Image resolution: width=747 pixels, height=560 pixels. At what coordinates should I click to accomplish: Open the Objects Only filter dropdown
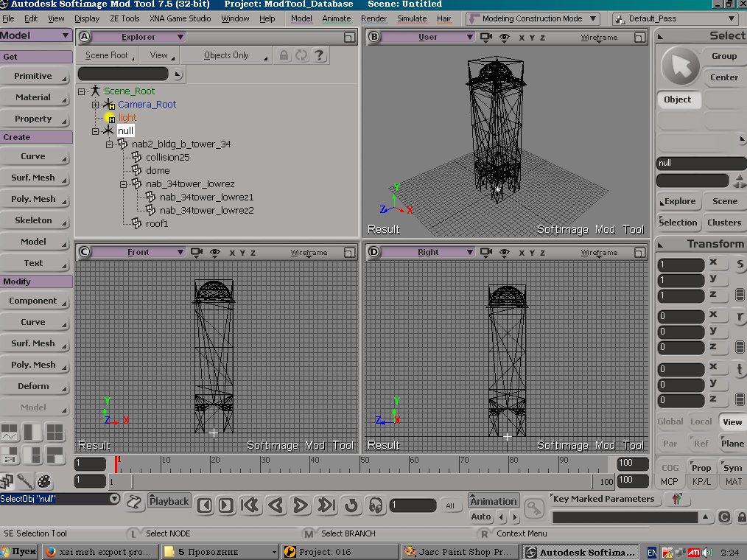[226, 56]
